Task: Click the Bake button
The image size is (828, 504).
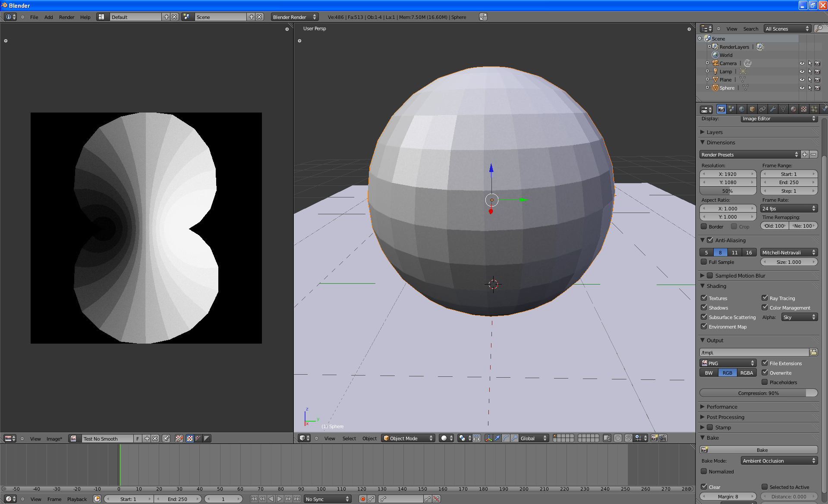Action: pos(759,450)
